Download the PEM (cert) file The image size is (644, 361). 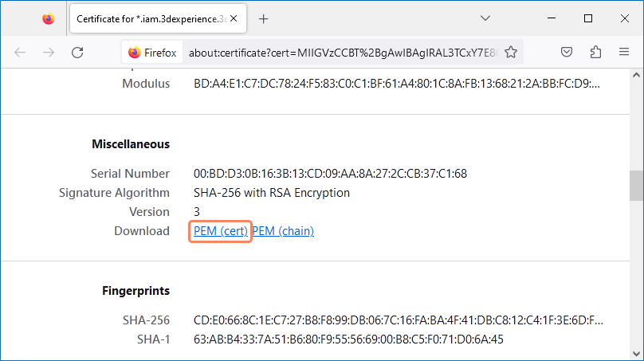[221, 231]
